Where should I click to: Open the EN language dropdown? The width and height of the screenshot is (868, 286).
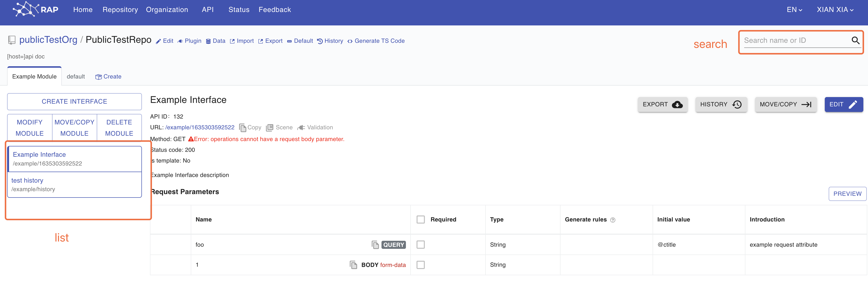(x=794, y=10)
